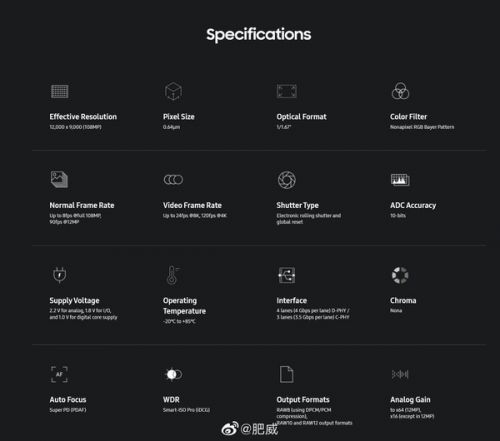Click the Auto Focus AF bracket icon
Viewport: 500px width, 441px height.
[x=59, y=374]
